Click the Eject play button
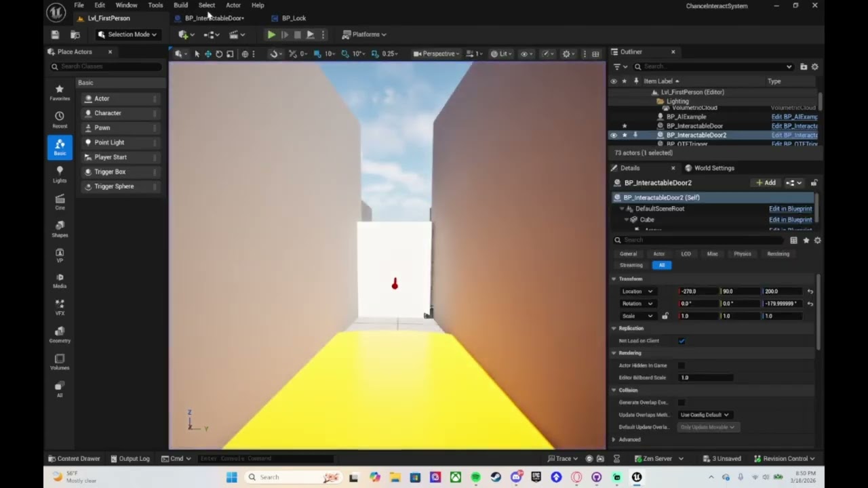The height and width of the screenshot is (488, 868). [x=310, y=35]
